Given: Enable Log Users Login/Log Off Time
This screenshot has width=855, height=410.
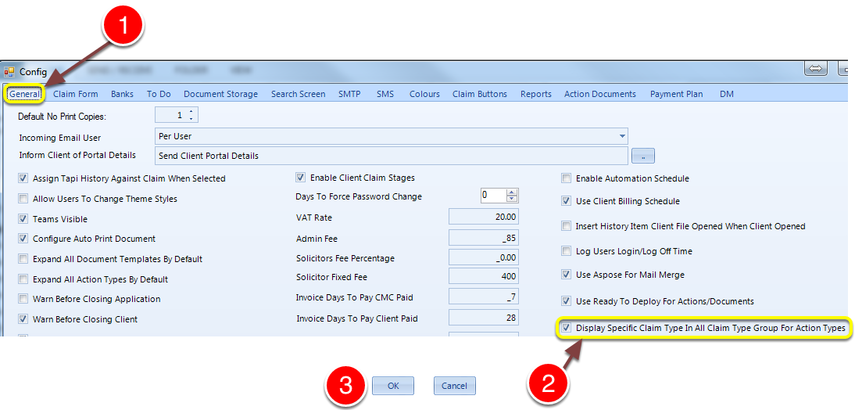Looking at the screenshot, I should pos(566,251).
